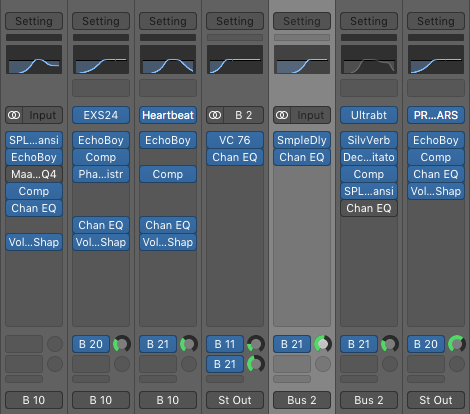Open Comp plug-in on the Ultrabt strip

point(369,174)
